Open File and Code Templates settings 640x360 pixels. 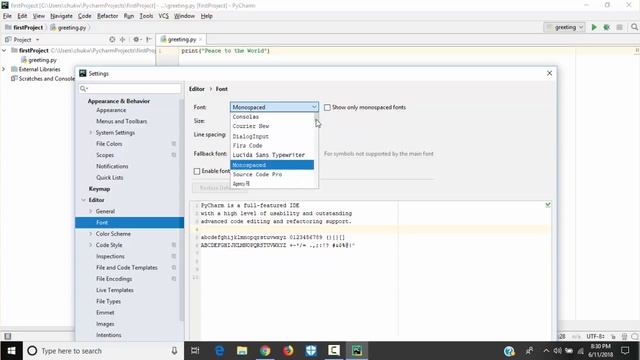coord(127,267)
